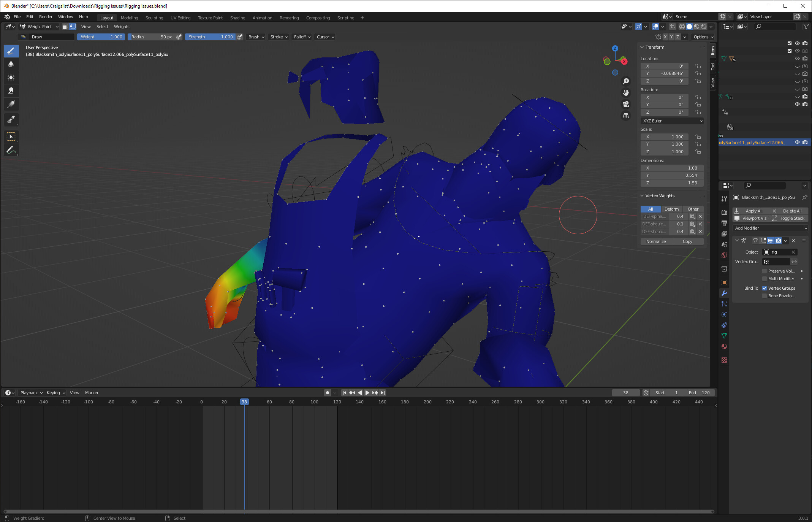Switch to the Animation workspace tab
Viewport: 812px width, 522px height.
point(263,18)
